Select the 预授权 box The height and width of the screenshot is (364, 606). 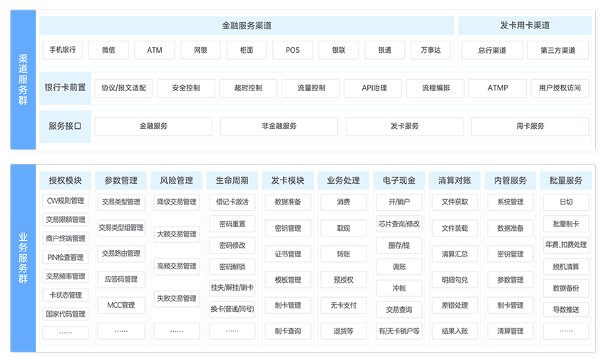pos(344,280)
